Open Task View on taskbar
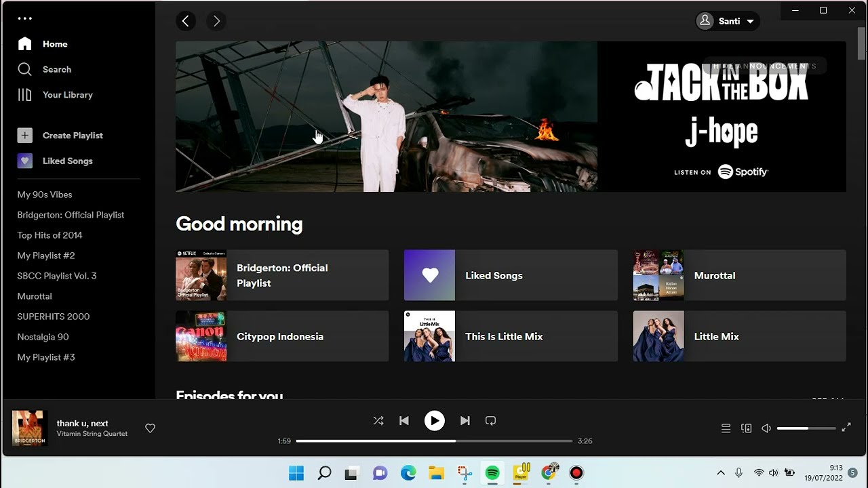 coord(351,473)
